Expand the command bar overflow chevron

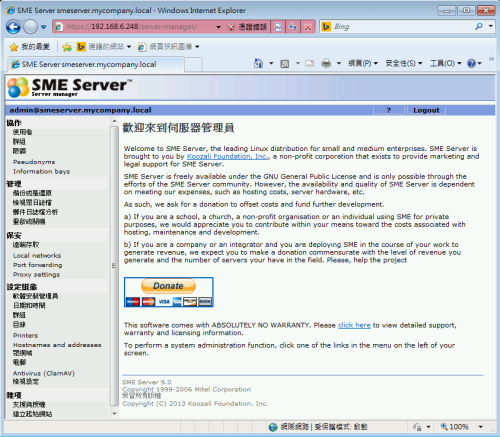point(491,59)
